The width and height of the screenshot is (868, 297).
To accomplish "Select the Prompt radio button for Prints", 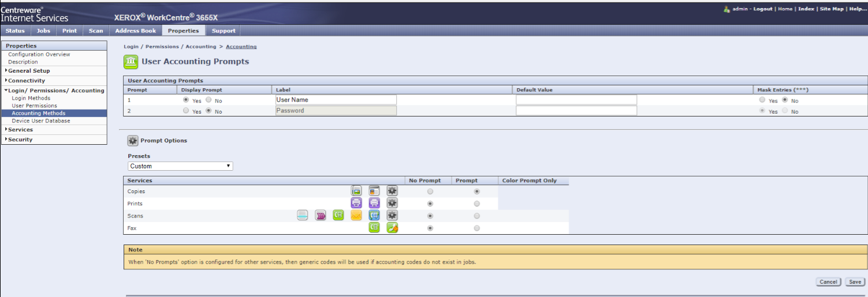I will 476,204.
